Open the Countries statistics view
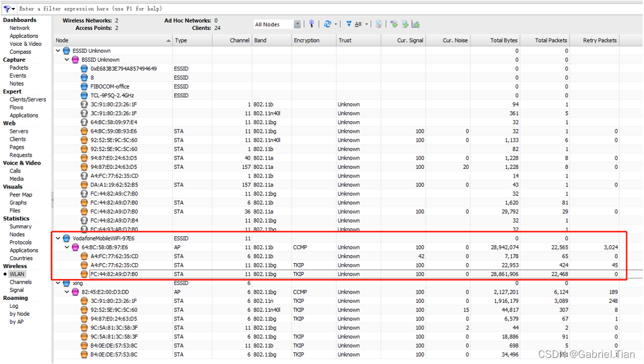 21,258
